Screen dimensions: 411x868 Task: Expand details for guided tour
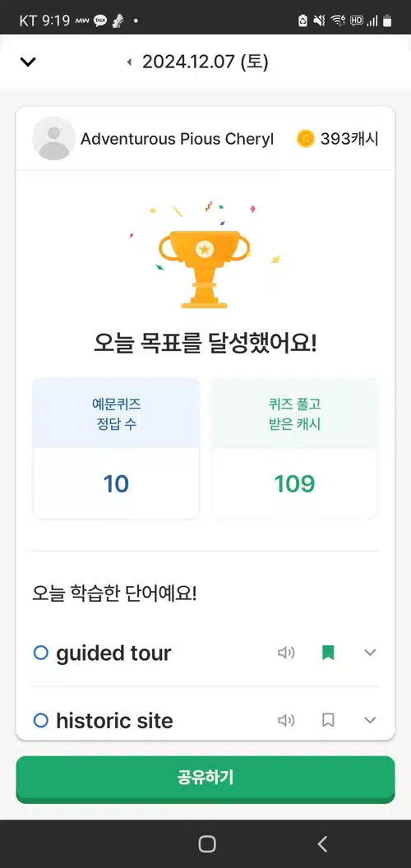(370, 653)
